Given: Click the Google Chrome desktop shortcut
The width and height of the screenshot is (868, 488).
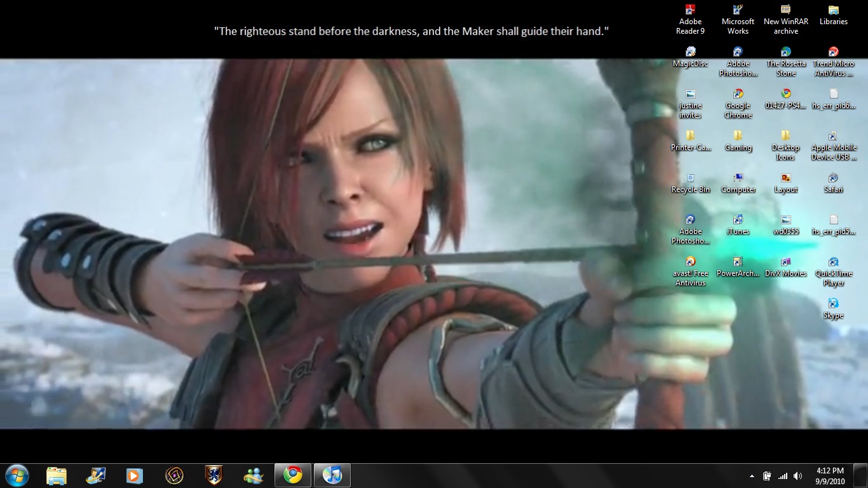Looking at the screenshot, I should coord(738,103).
